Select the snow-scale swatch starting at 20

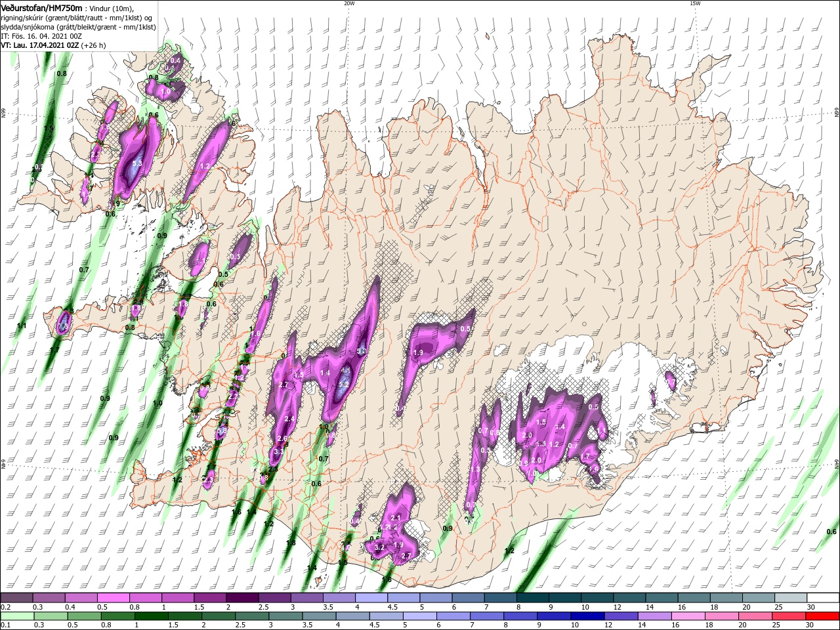759,597
